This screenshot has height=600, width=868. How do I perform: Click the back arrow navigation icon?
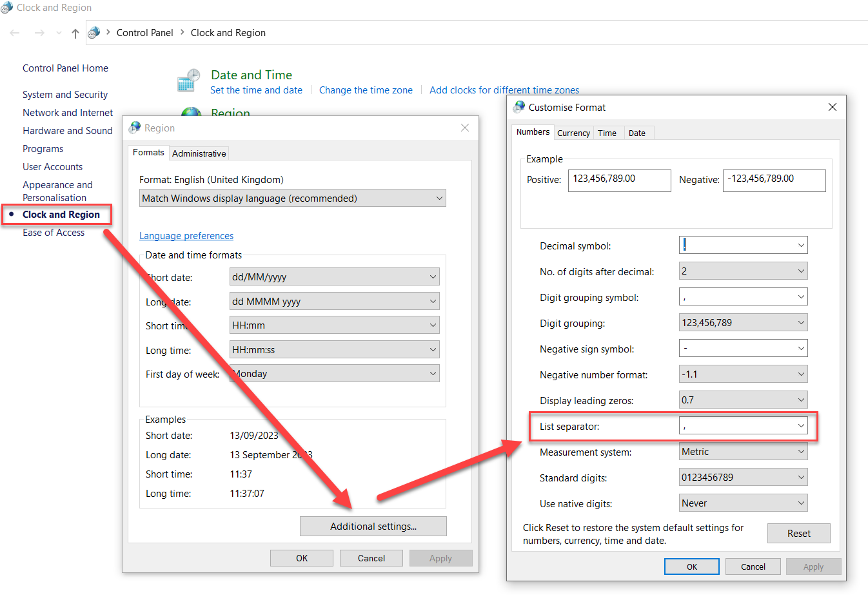point(15,33)
